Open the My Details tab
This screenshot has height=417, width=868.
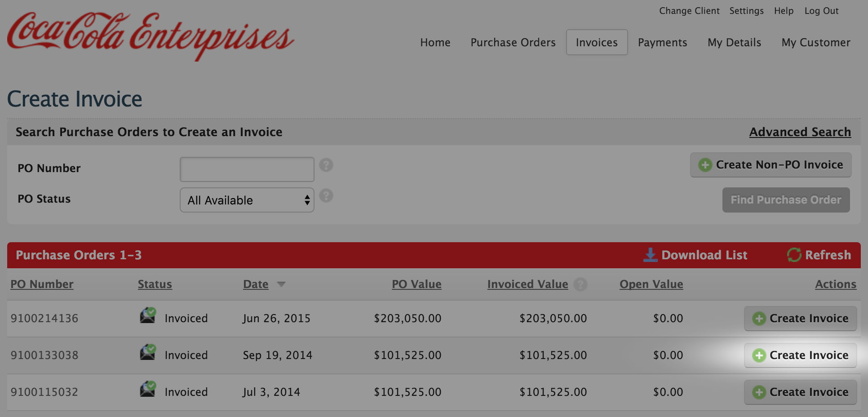point(734,42)
